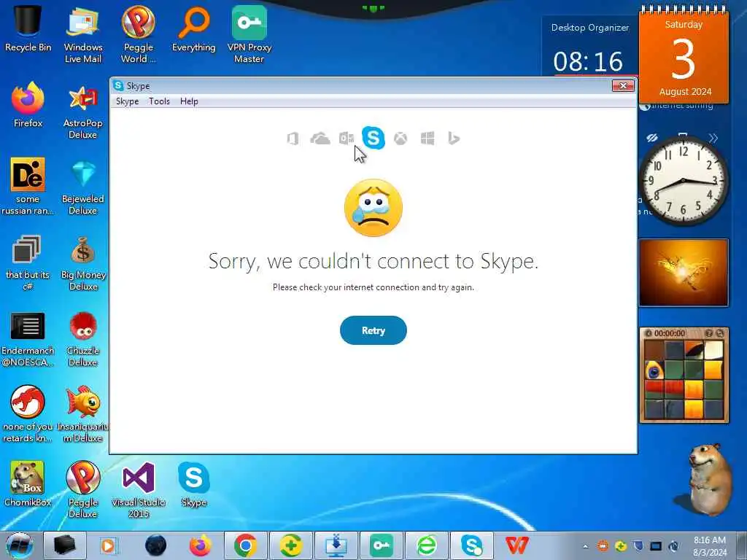This screenshot has width=747, height=560.
Task: Select the Recycle Bin desktop icon
Action: click(x=28, y=28)
